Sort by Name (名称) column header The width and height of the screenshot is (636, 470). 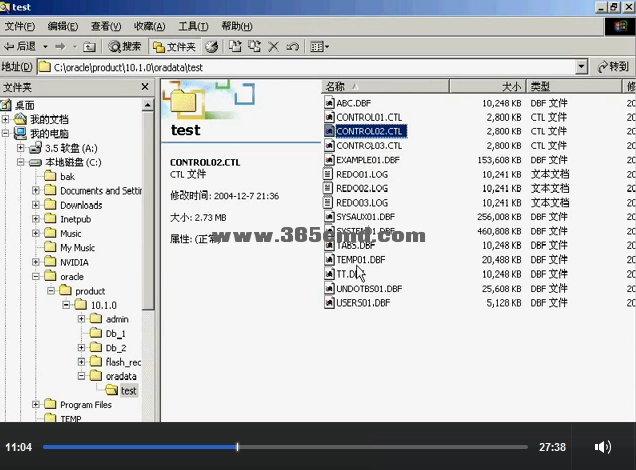(385, 86)
